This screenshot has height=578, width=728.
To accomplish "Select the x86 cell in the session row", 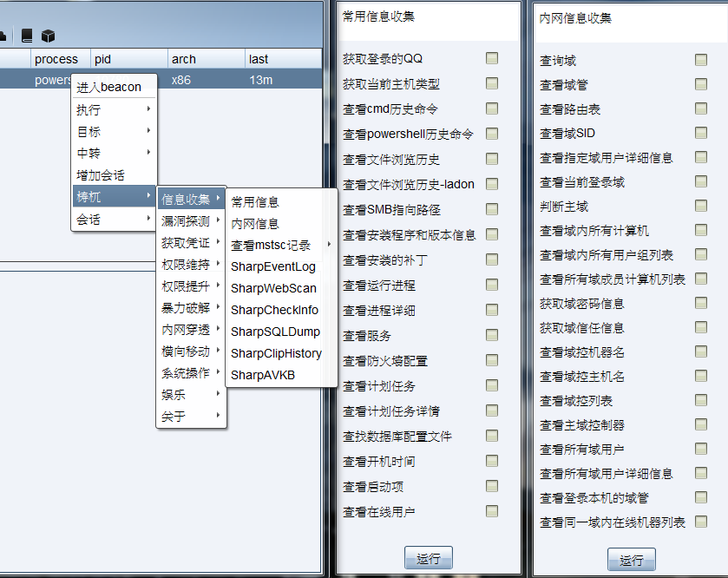I will (x=207, y=80).
